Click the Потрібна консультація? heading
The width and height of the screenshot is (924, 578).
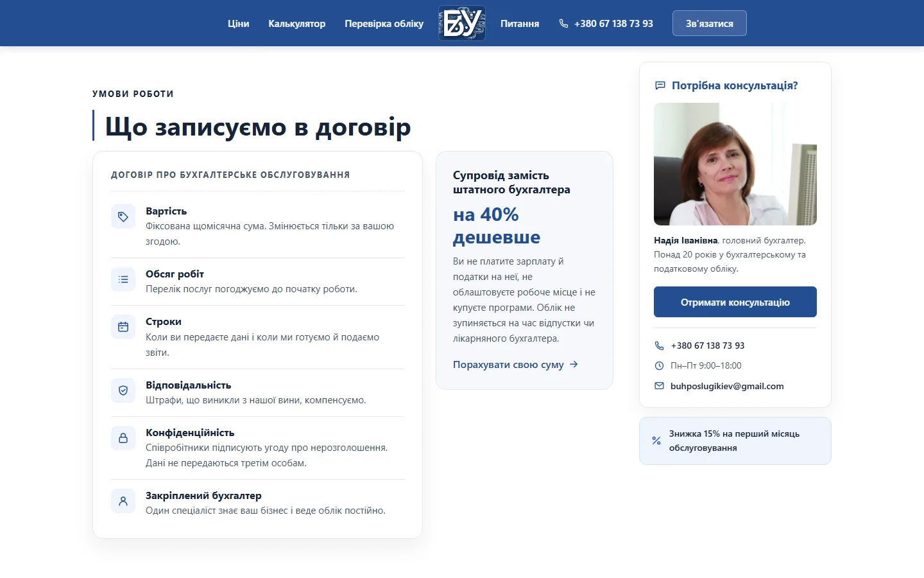click(x=735, y=85)
